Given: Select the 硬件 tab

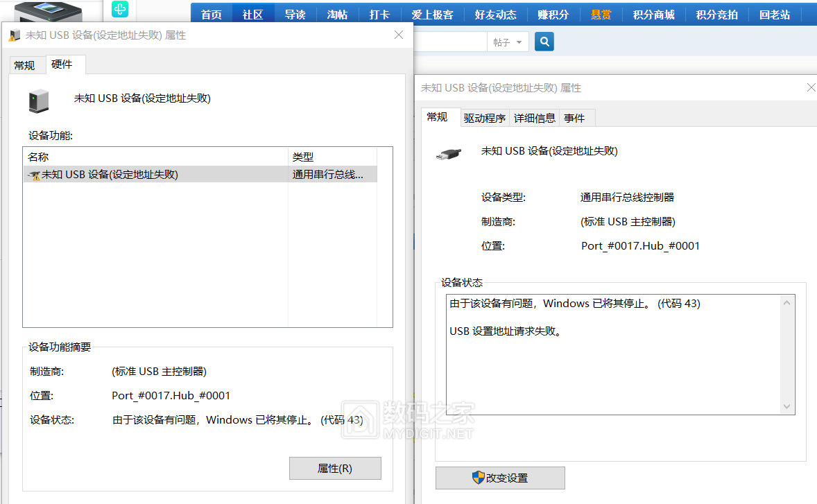Looking at the screenshot, I should coord(62,64).
